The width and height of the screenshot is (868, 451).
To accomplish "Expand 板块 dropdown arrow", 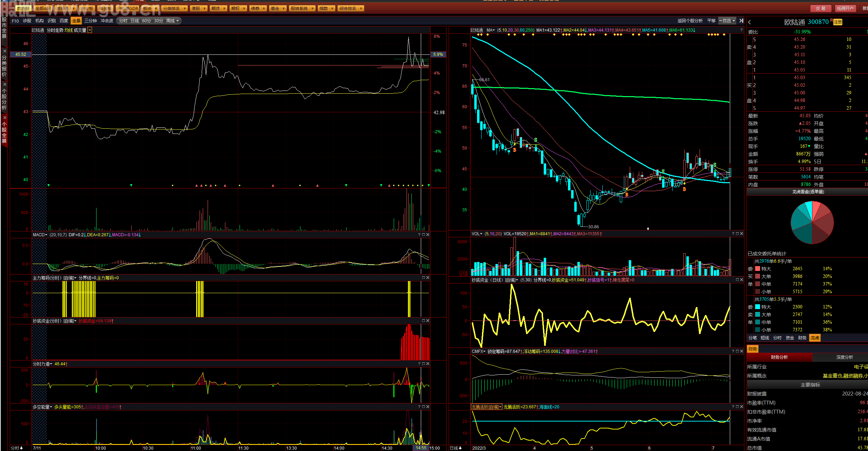I will pyautogui.click(x=156, y=8).
